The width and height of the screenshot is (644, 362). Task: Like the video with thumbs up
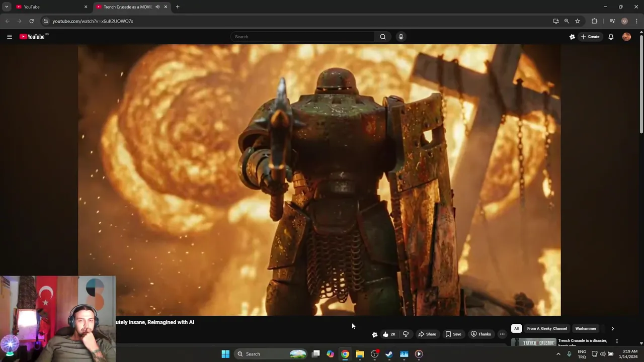point(389,334)
